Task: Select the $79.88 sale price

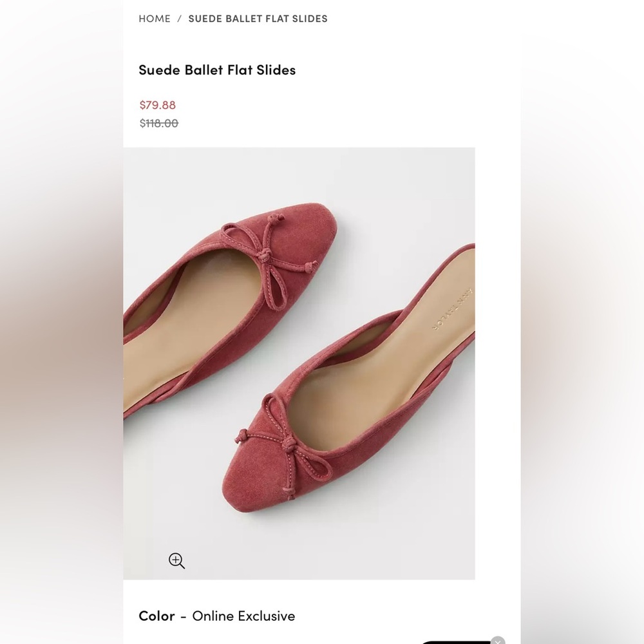Action: point(158,105)
